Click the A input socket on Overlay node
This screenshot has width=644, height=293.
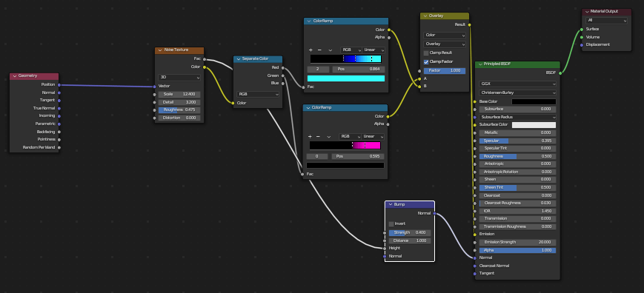(x=419, y=78)
